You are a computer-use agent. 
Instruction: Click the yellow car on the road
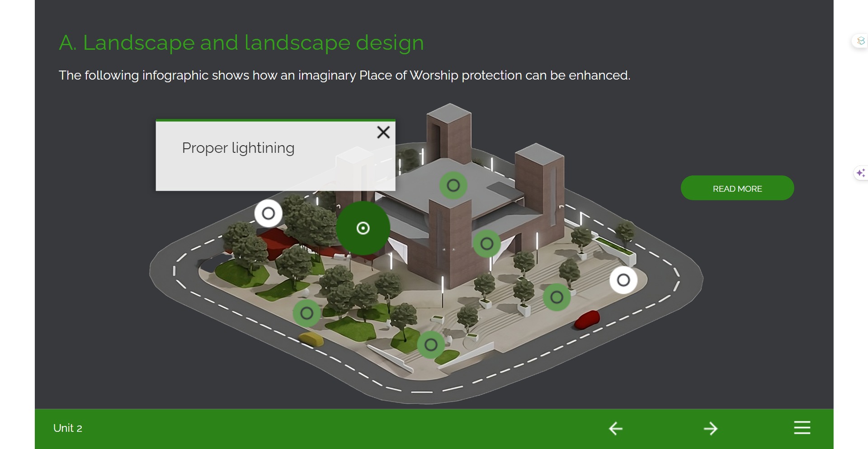click(311, 339)
